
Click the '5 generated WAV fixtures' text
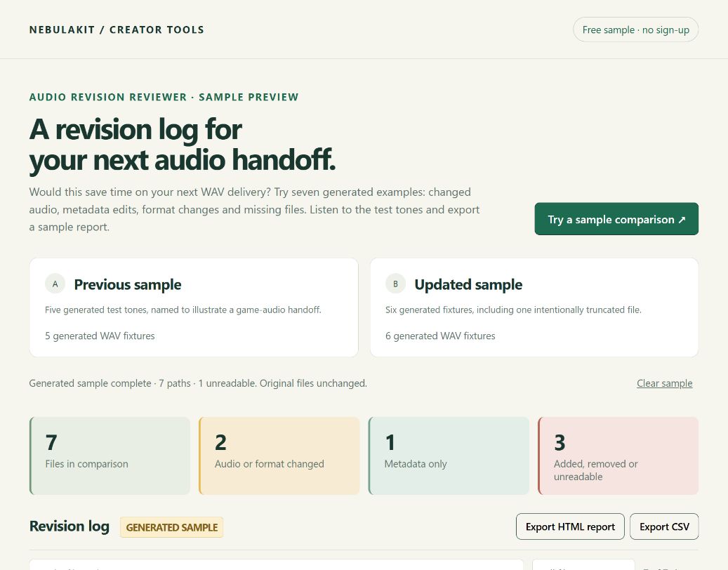[x=100, y=336]
